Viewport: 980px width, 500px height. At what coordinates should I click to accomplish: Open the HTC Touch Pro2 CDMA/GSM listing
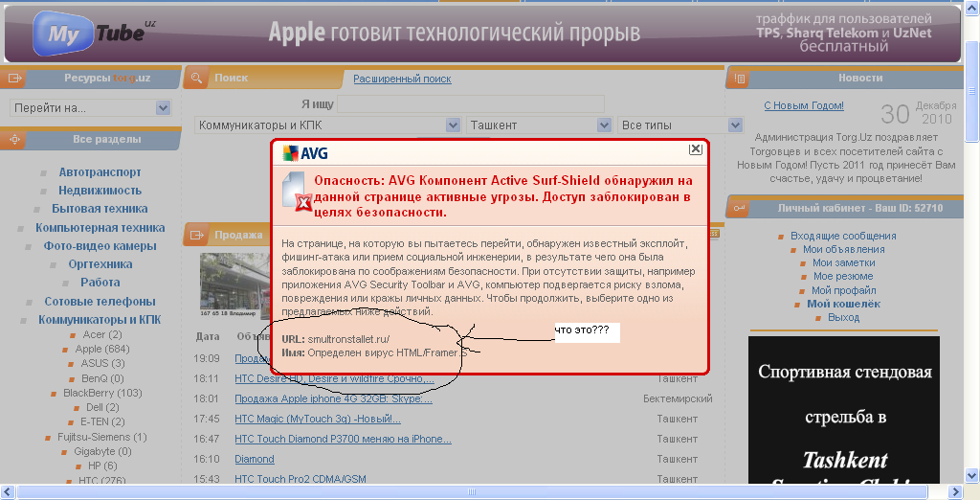click(300, 479)
